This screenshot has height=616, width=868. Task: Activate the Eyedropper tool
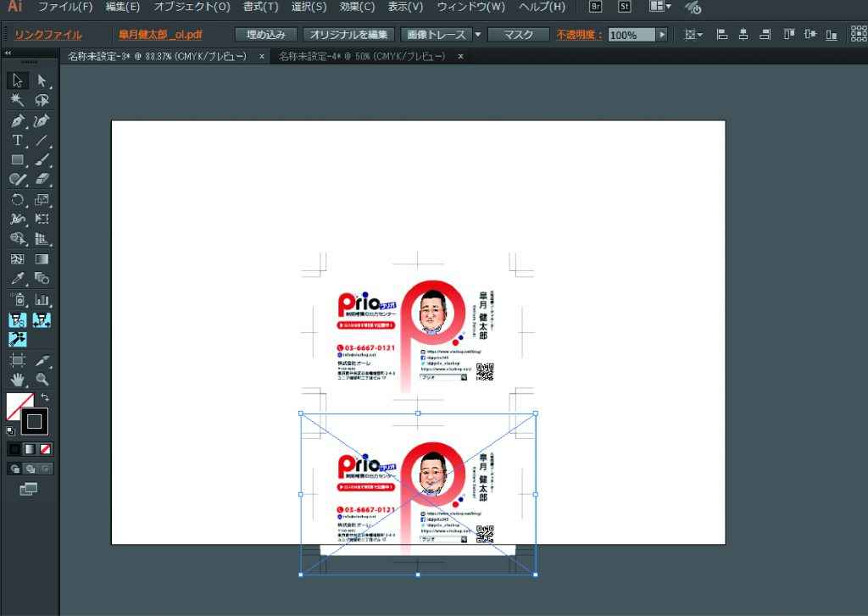[17, 279]
